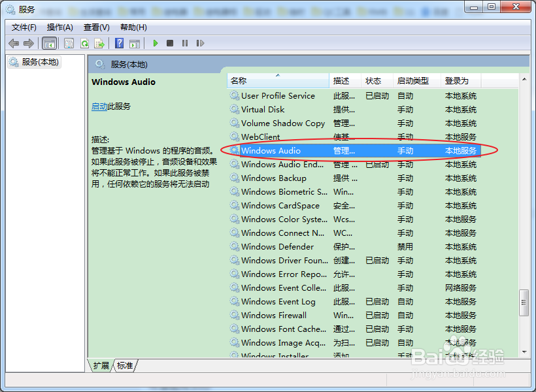Open the 文件(F) menu
This screenshot has height=392, width=536.
pyautogui.click(x=24, y=27)
